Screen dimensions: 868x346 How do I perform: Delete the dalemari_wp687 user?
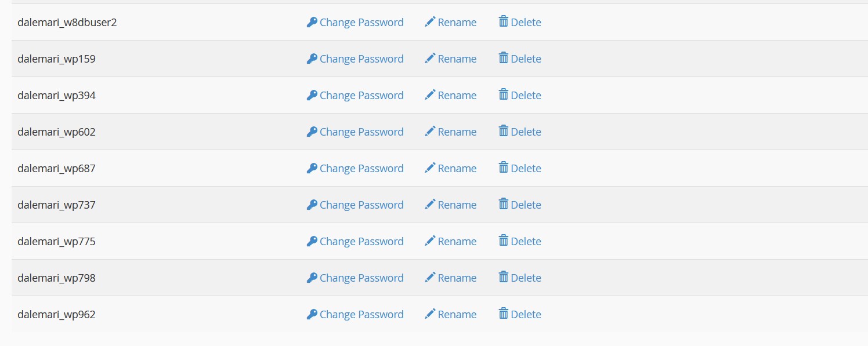pyautogui.click(x=526, y=169)
